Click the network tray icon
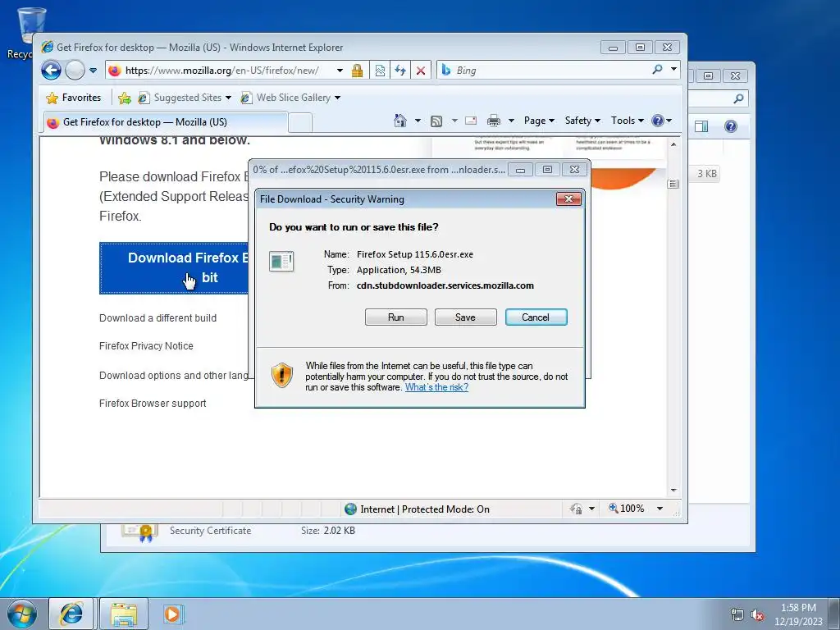 (x=737, y=615)
